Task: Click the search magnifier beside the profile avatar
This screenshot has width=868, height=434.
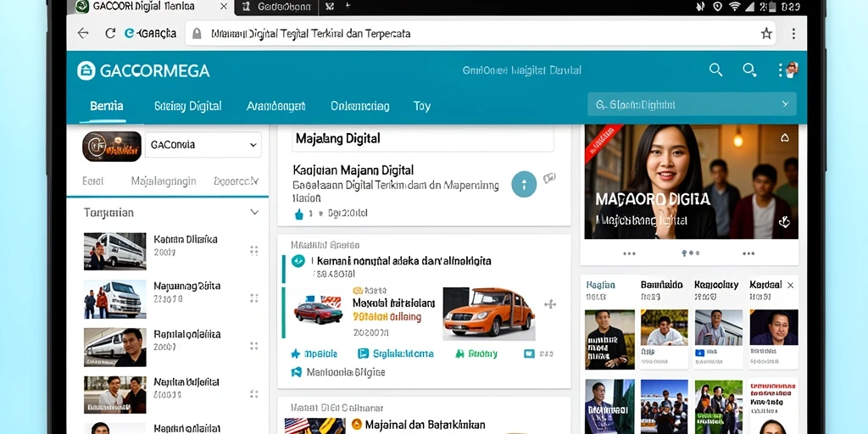Action: tap(749, 70)
